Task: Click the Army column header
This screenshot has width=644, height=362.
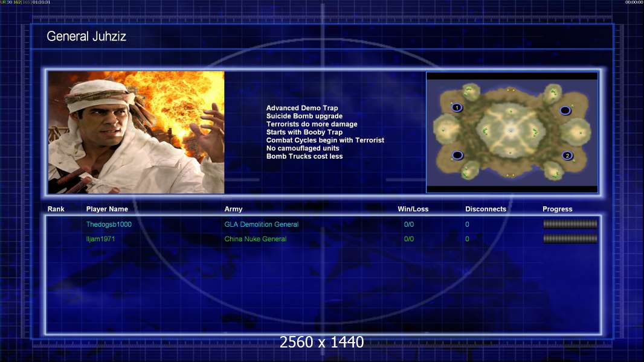Action: [233, 209]
